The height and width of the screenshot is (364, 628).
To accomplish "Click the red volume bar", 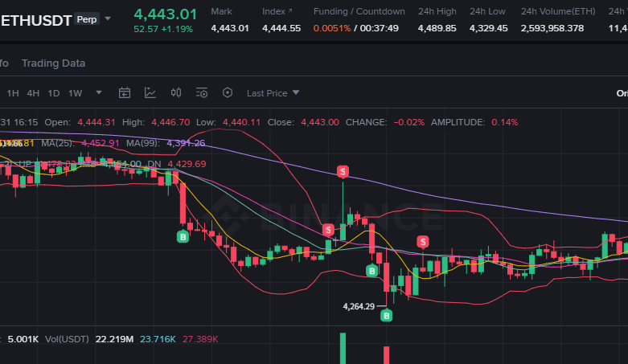I will (x=387, y=355).
